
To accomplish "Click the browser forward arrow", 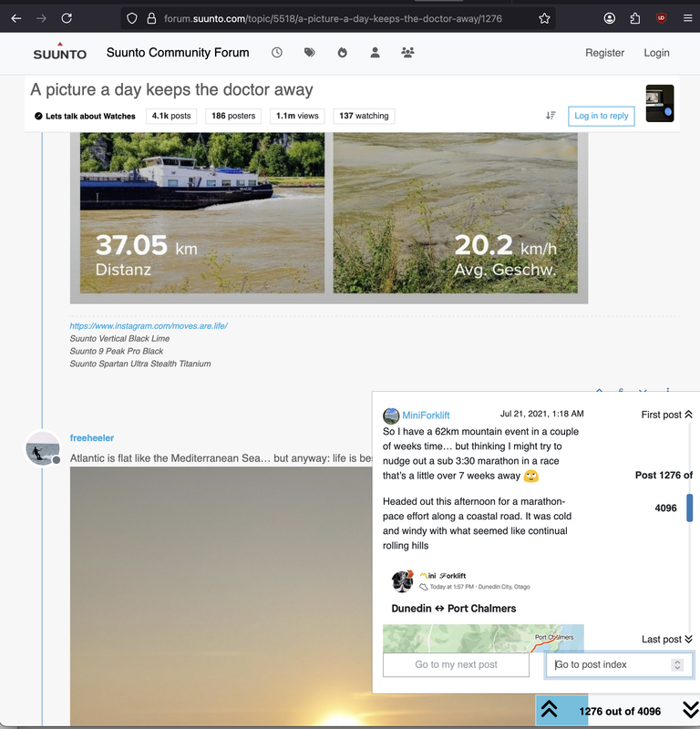I will click(x=41, y=18).
